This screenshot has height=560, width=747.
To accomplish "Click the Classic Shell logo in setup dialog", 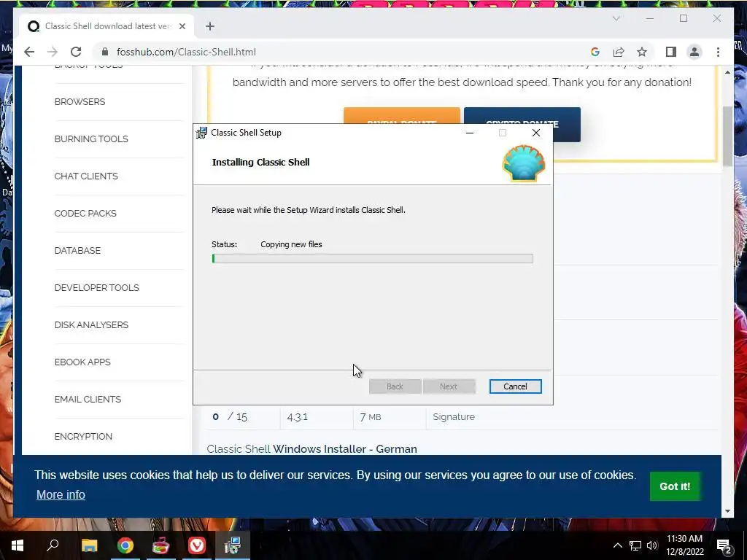I will (523, 163).
